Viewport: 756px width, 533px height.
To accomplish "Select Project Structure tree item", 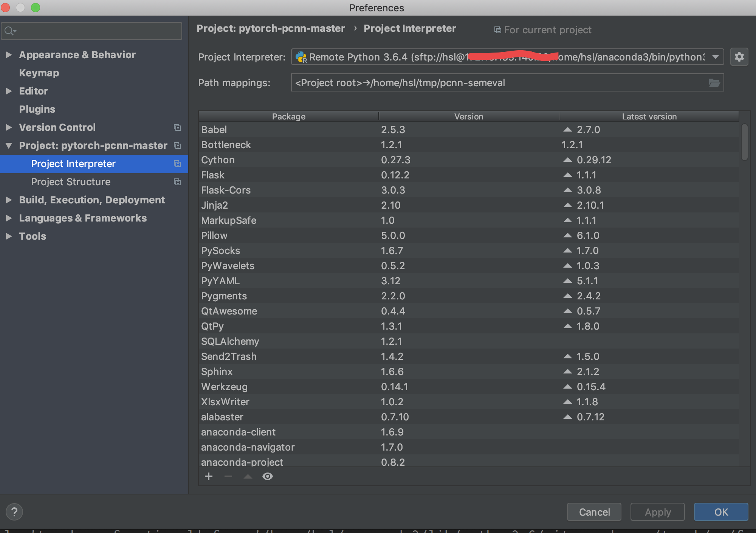I will (x=94, y=182).
